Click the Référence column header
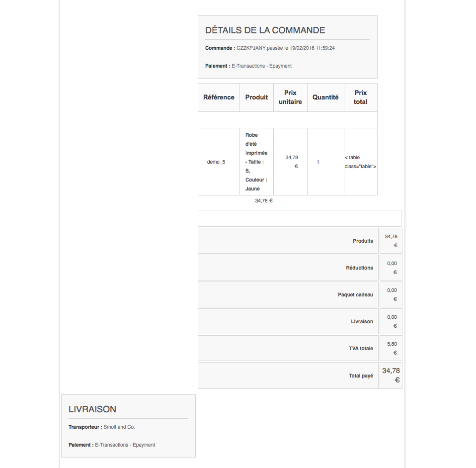The image size is (476, 468). tap(219, 97)
